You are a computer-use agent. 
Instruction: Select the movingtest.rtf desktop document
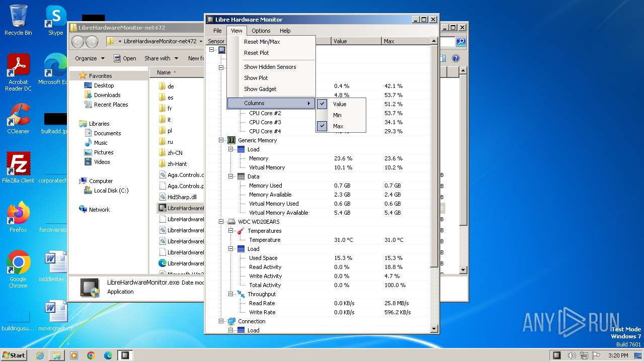click(55, 316)
